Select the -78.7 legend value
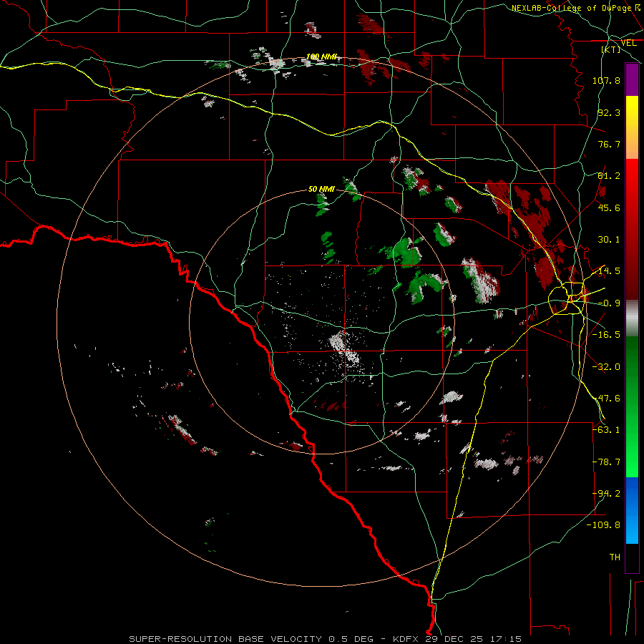This screenshot has width=644, height=644. pos(606,462)
